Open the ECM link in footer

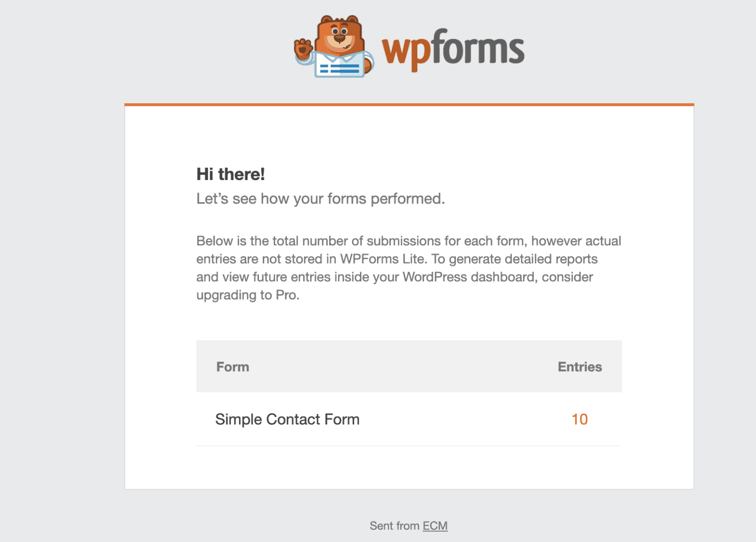(435, 526)
